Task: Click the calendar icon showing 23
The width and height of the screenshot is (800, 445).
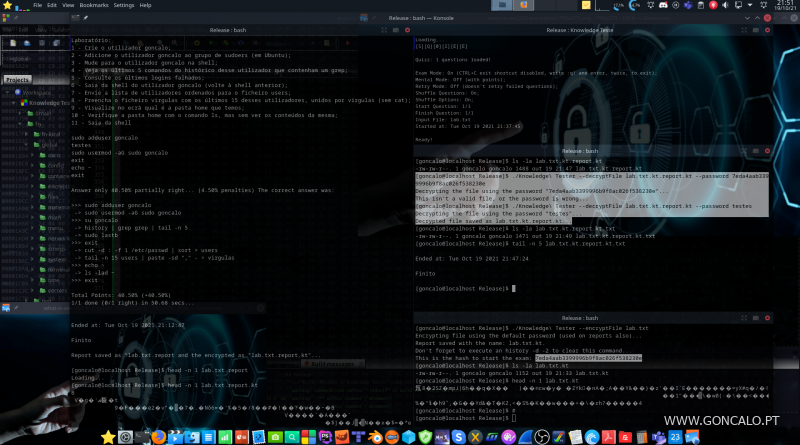Action: [676, 437]
